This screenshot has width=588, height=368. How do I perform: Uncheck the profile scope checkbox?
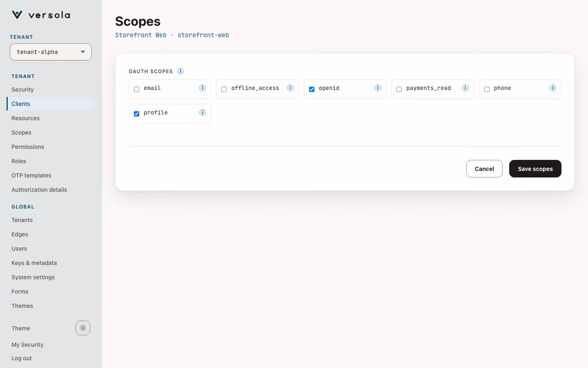pos(137,114)
